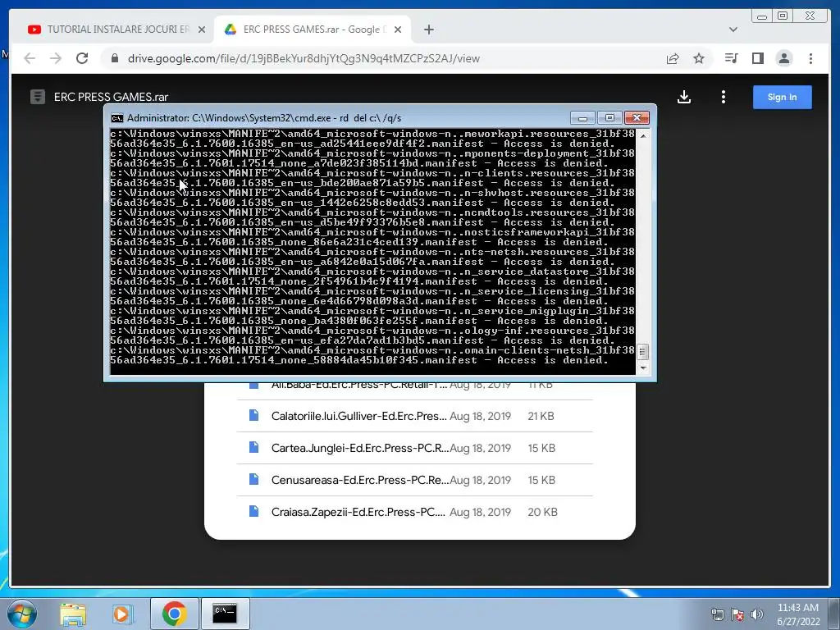
Task: Switch to cmd.exe in the taskbar
Action: click(x=225, y=614)
